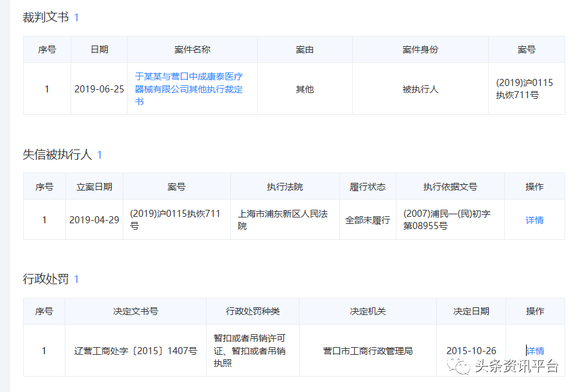The width and height of the screenshot is (578, 392).
Task: Click the 决定日期 column header
Action: click(471, 311)
